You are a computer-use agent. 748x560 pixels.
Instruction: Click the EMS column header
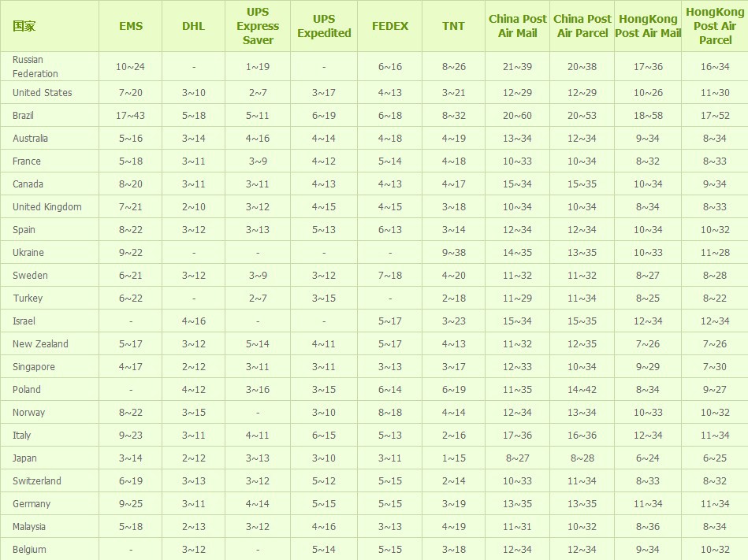point(131,26)
